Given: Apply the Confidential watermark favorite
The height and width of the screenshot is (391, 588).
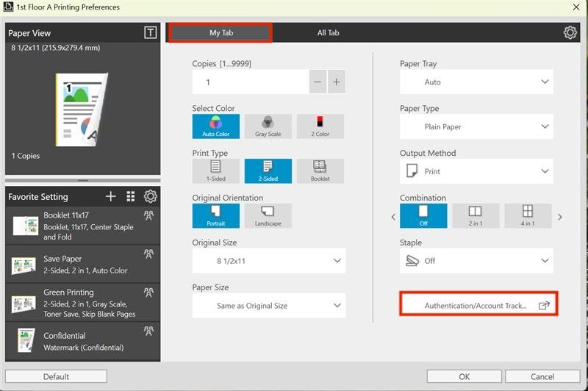Looking at the screenshot, I should click(83, 341).
